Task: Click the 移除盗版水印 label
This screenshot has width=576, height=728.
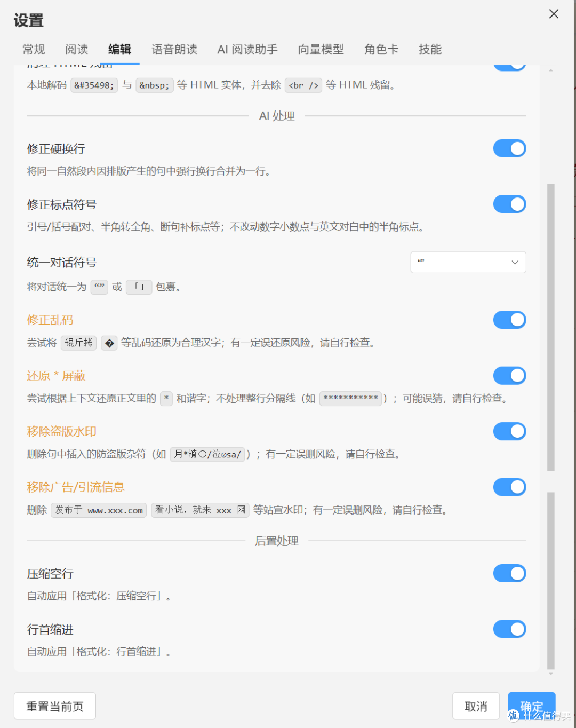Action: coord(62,431)
